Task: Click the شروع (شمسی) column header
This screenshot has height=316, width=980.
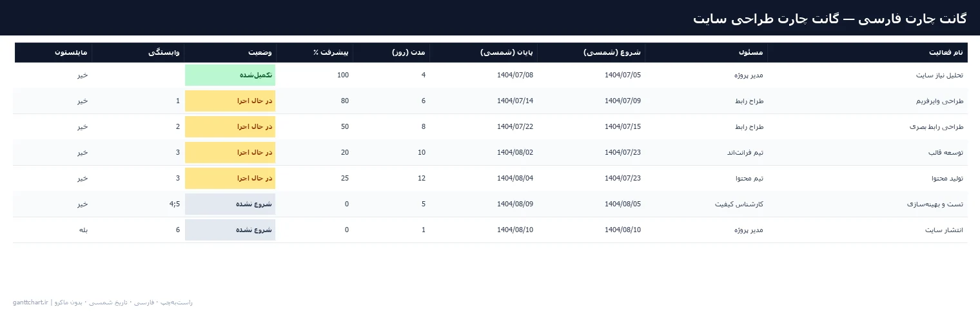Action: pyautogui.click(x=591, y=52)
